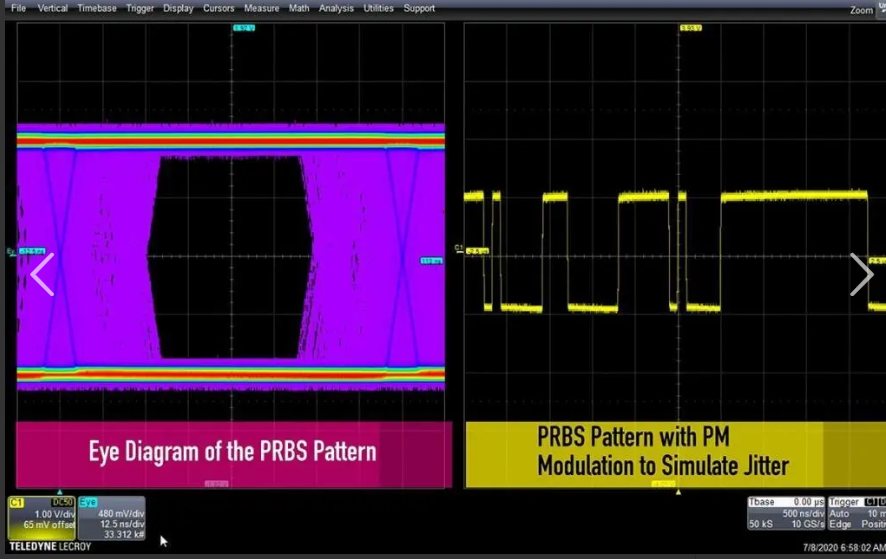
Task: Expand the Trigger menu
Action: 140,8
